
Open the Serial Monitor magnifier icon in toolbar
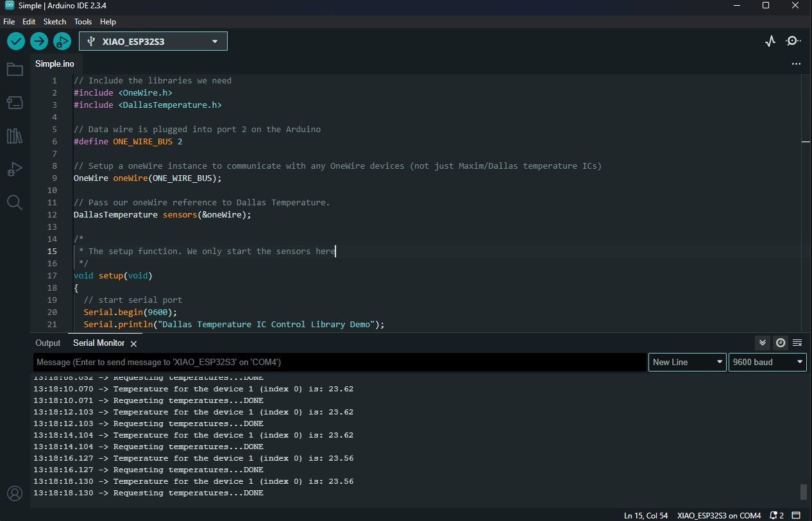tap(793, 41)
